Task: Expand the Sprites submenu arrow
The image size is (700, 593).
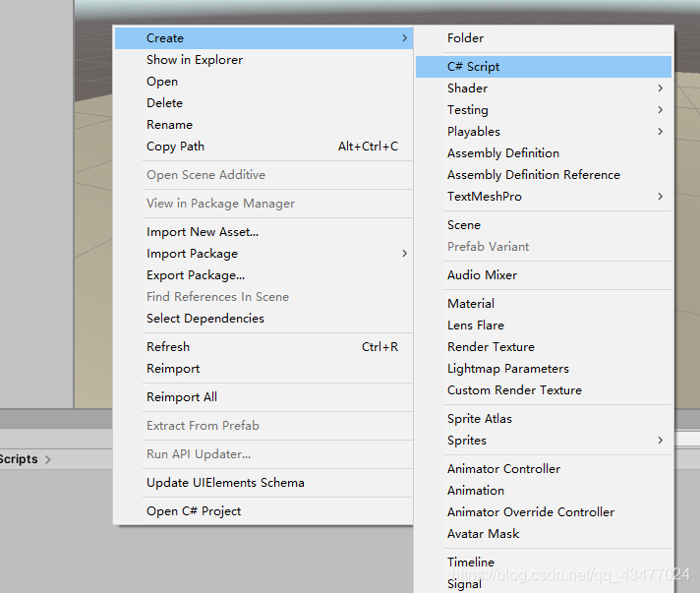Action: tap(661, 441)
